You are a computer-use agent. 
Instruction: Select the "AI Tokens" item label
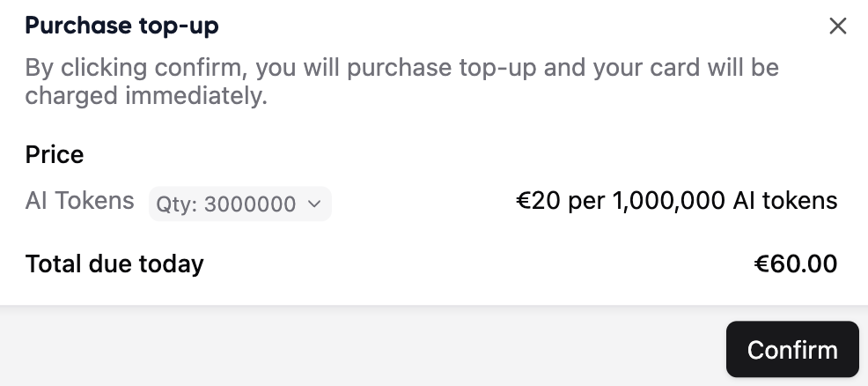[79, 201]
